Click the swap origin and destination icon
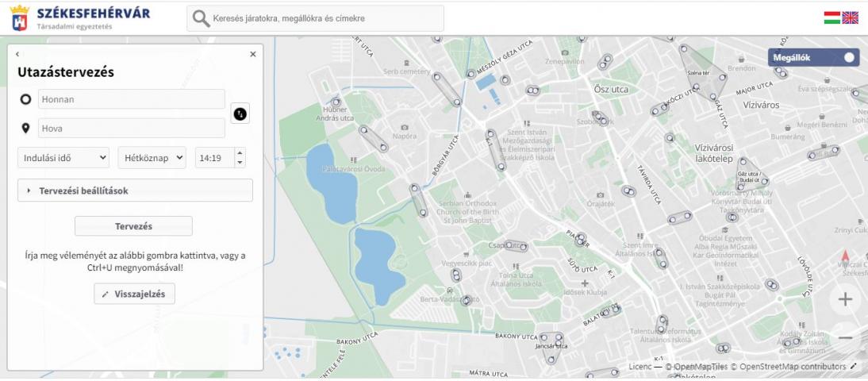 click(240, 114)
